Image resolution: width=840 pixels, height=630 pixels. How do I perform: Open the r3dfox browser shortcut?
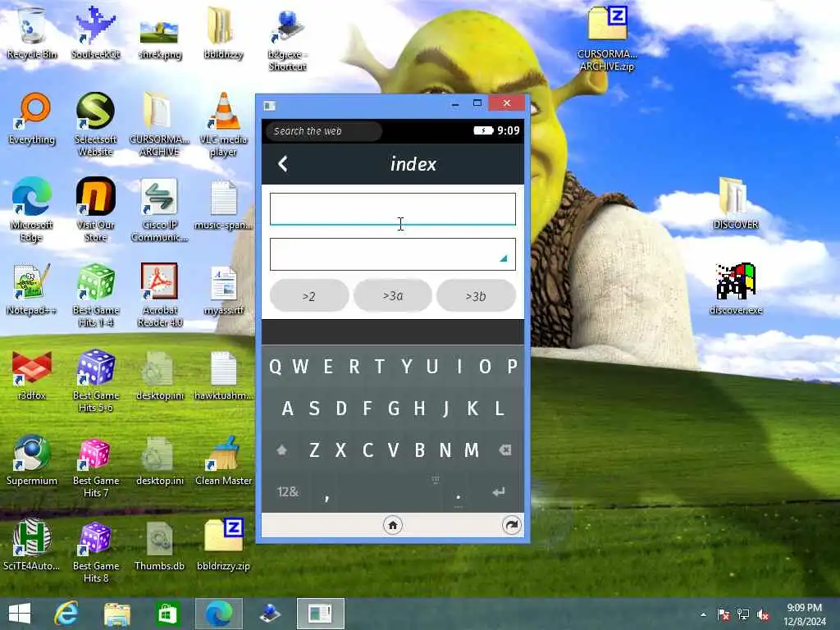(32, 374)
